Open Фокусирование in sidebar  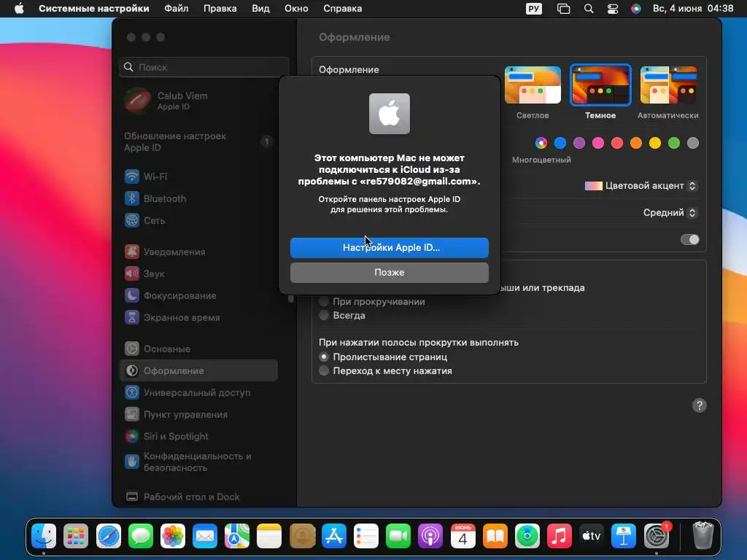198,296
